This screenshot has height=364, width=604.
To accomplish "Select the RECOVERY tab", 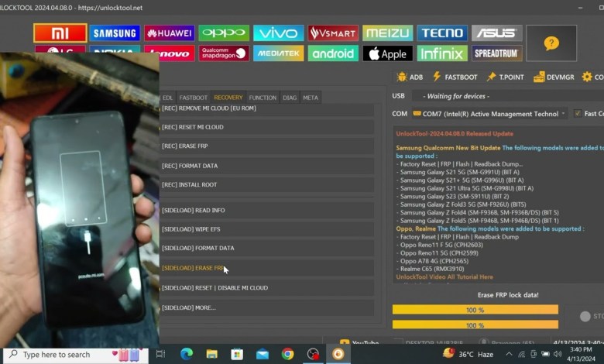I will (228, 98).
